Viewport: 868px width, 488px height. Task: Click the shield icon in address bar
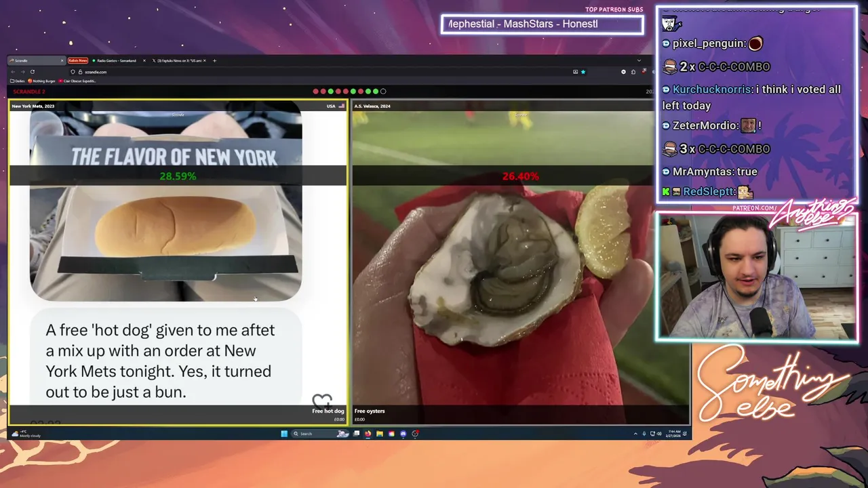point(73,72)
